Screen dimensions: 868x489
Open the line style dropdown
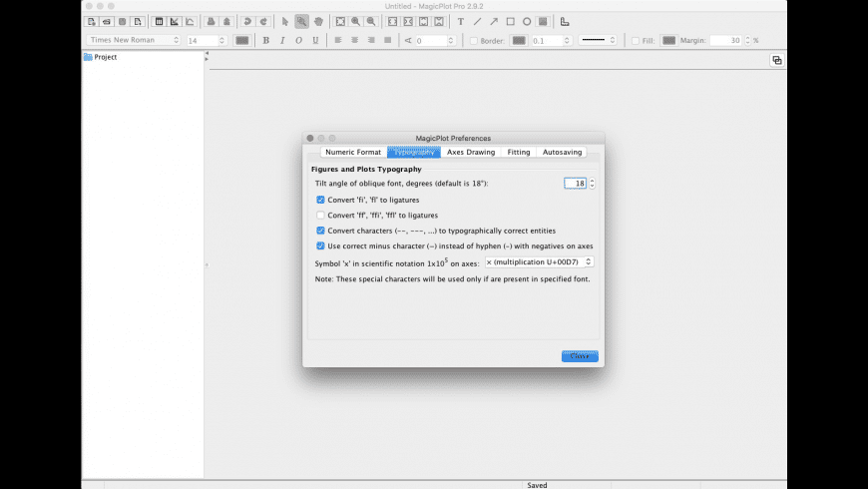pyautogui.click(x=599, y=41)
